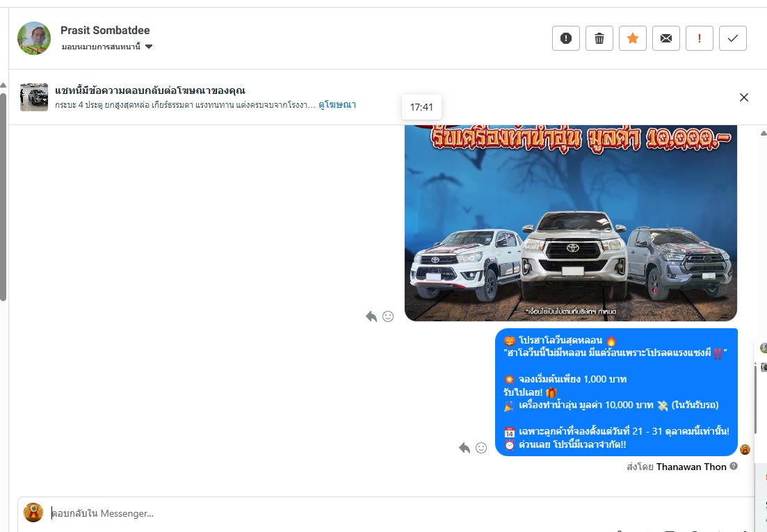React with emoji to blue text message
767x532 pixels.
click(481, 448)
